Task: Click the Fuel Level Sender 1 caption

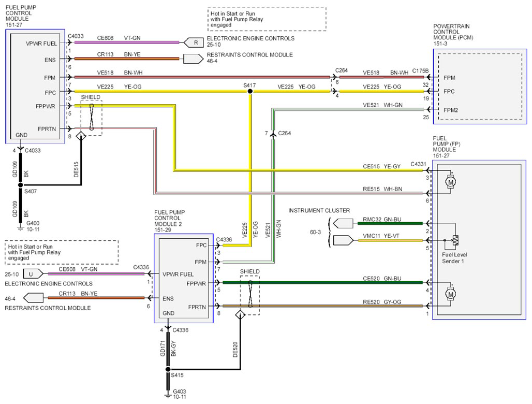Action: tap(454, 257)
